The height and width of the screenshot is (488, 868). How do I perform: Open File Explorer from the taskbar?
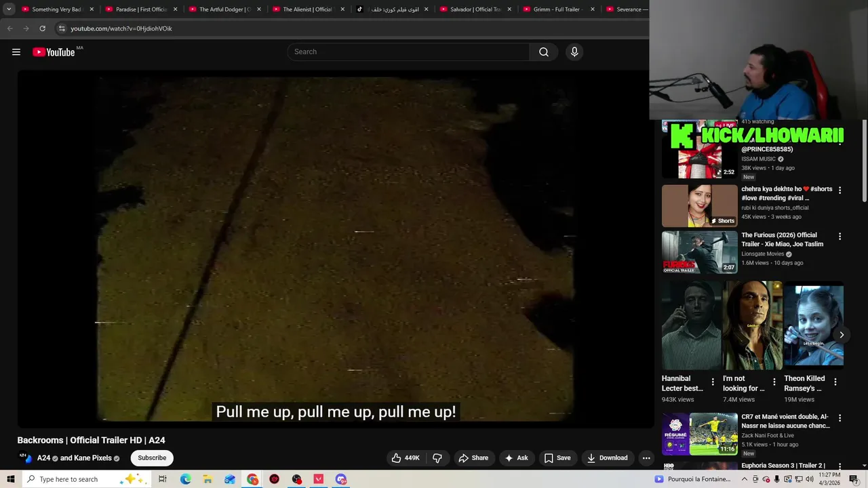click(208, 479)
